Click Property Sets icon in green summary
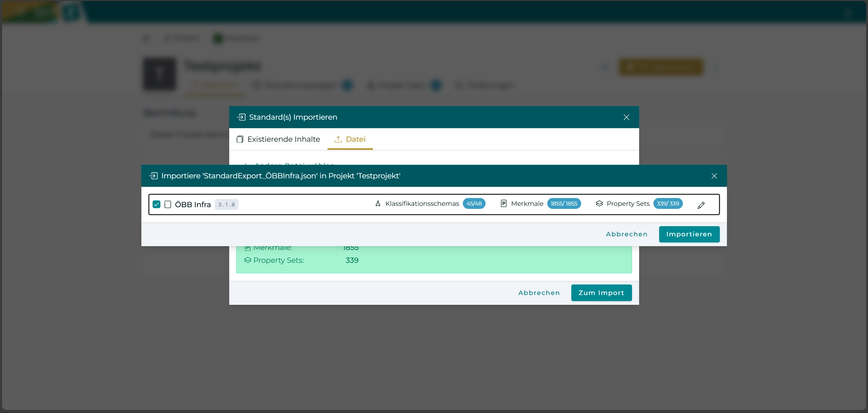Screen dimensions: 868x413 (248, 260)
